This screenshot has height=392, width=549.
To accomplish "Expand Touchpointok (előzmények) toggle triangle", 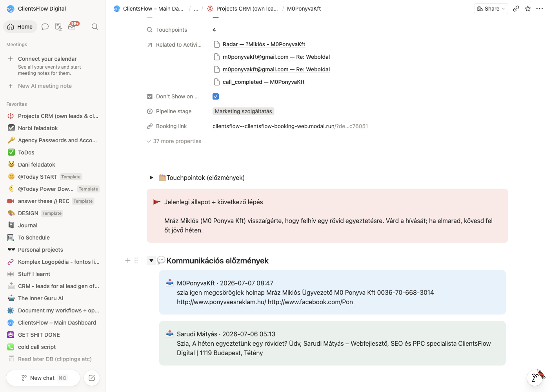I will click(151, 178).
